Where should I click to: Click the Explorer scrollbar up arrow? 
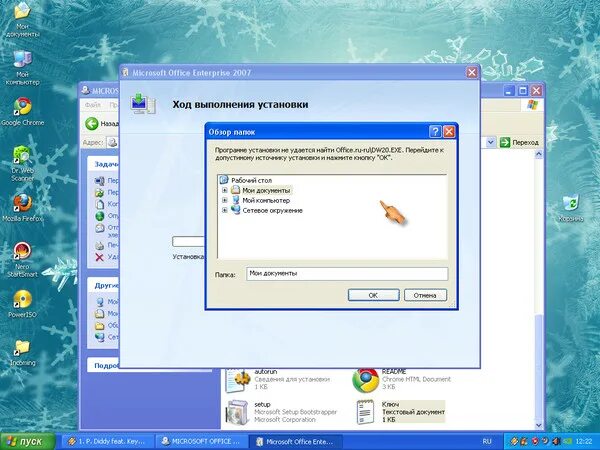point(538,154)
